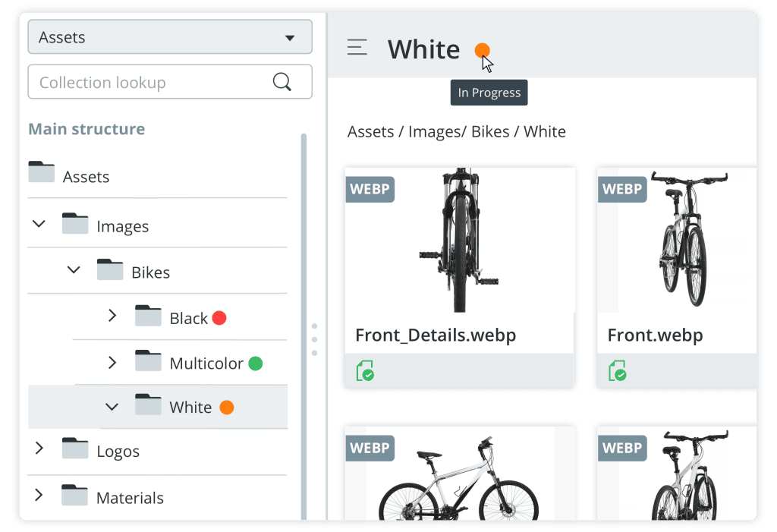The image size is (777, 532).
Task: Click approved file icon under Front.webp
Action: [x=618, y=371]
